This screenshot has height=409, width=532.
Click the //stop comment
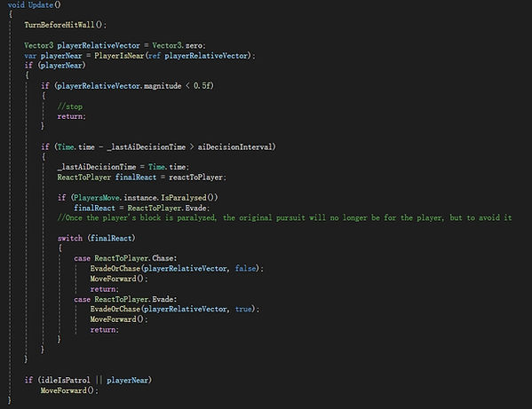(70, 106)
